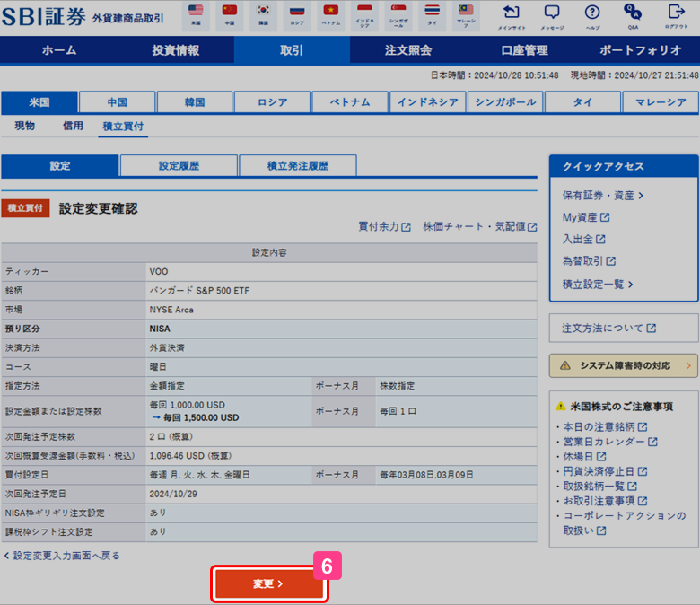Select the 積立発注履歴 tab

coord(297,166)
